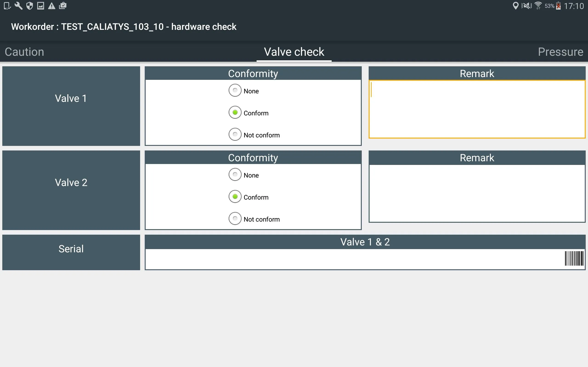Click the shield/protection icon in toolbar
Screen dimensions: 588x367
click(x=29, y=6)
